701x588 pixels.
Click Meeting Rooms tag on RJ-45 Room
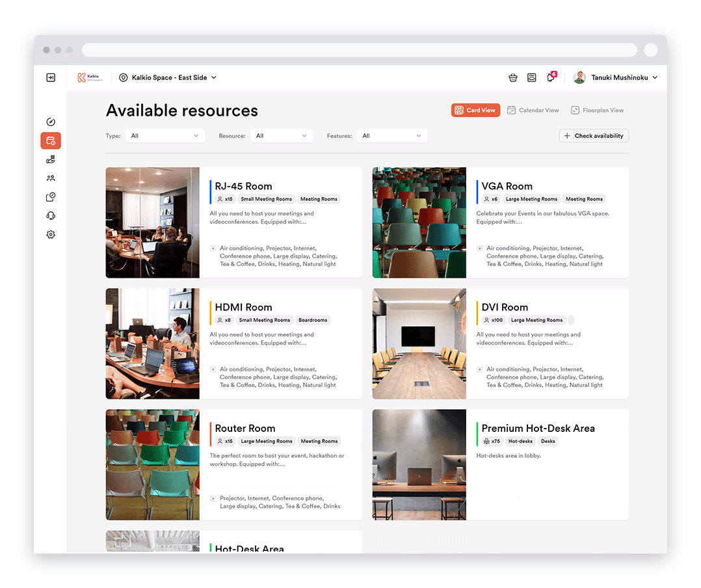[319, 199]
